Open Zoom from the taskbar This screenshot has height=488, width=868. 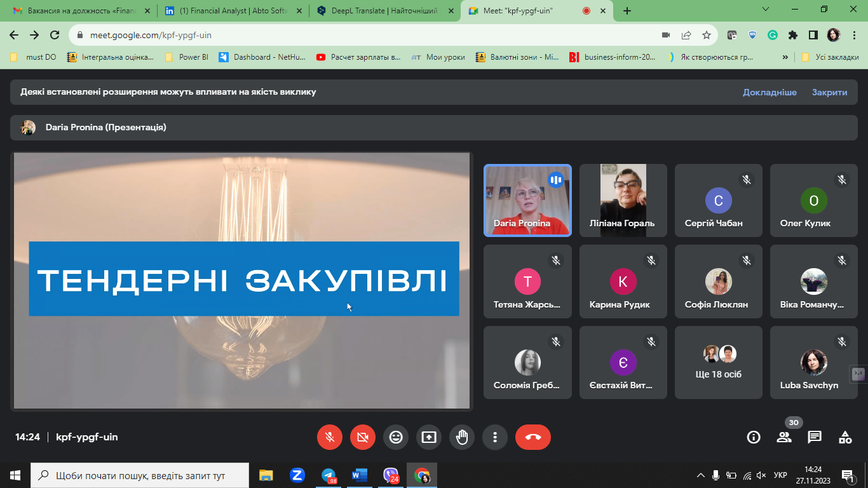[x=297, y=475]
